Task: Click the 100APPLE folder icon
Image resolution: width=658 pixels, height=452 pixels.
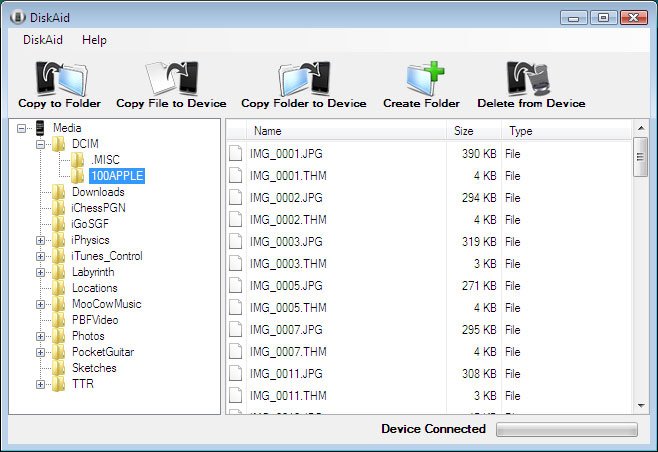Action: [x=77, y=176]
